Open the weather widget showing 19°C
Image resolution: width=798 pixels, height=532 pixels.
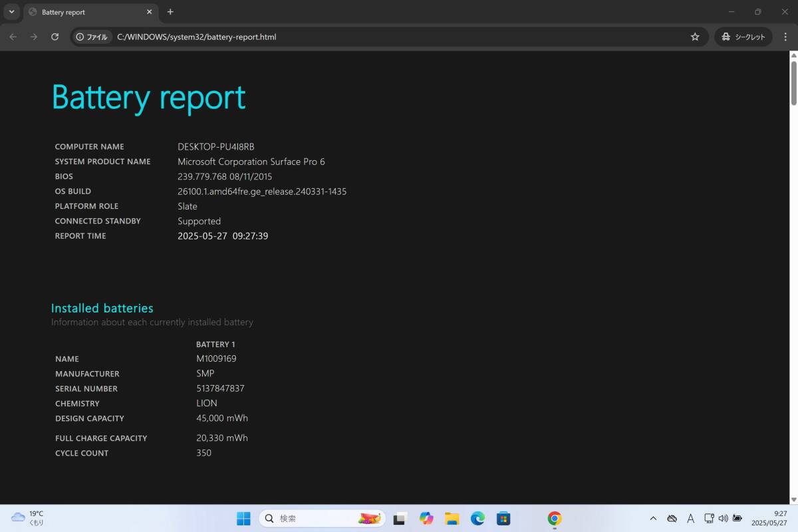(x=28, y=518)
